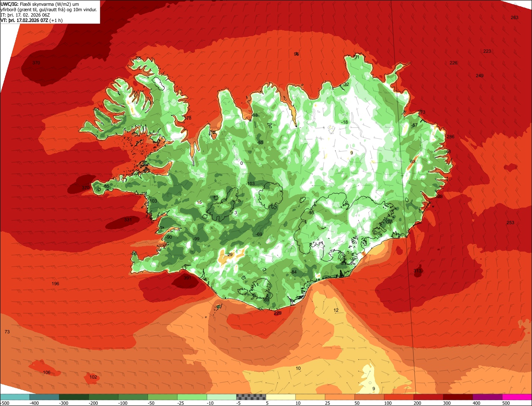
Task: Click the map value '15' in west Iceland
Action: [199, 202]
